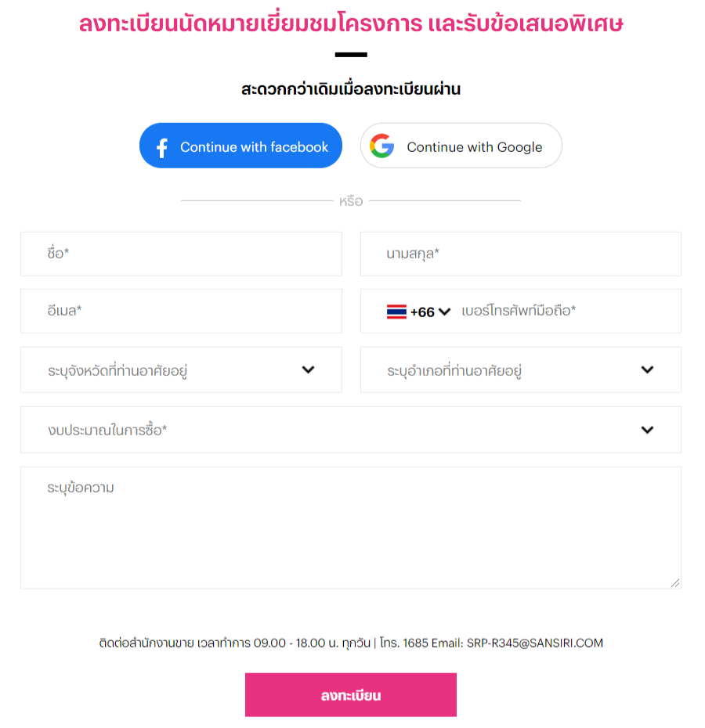Focus the last name (นามสกุล) field

click(x=520, y=254)
